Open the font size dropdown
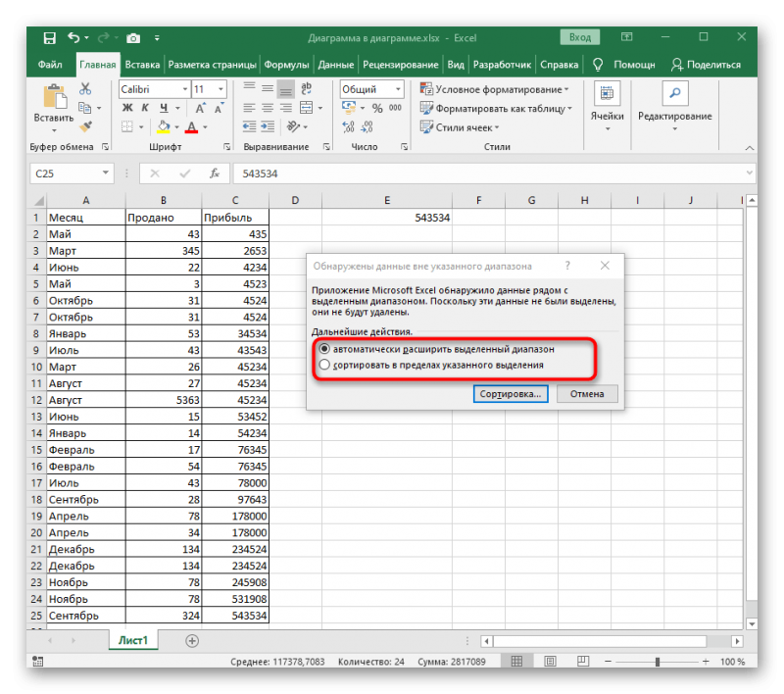Viewport: 784px width, 694px height. coord(220,89)
